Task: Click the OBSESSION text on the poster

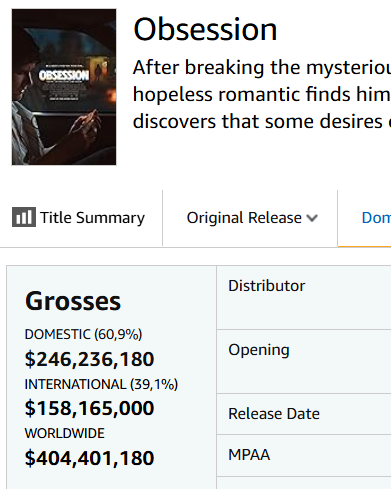Action: pyautogui.click(x=64, y=76)
